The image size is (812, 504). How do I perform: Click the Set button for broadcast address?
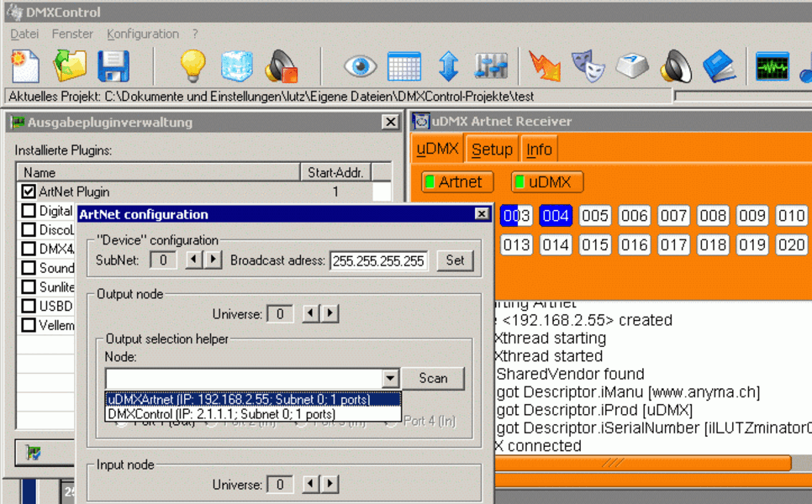pos(456,260)
